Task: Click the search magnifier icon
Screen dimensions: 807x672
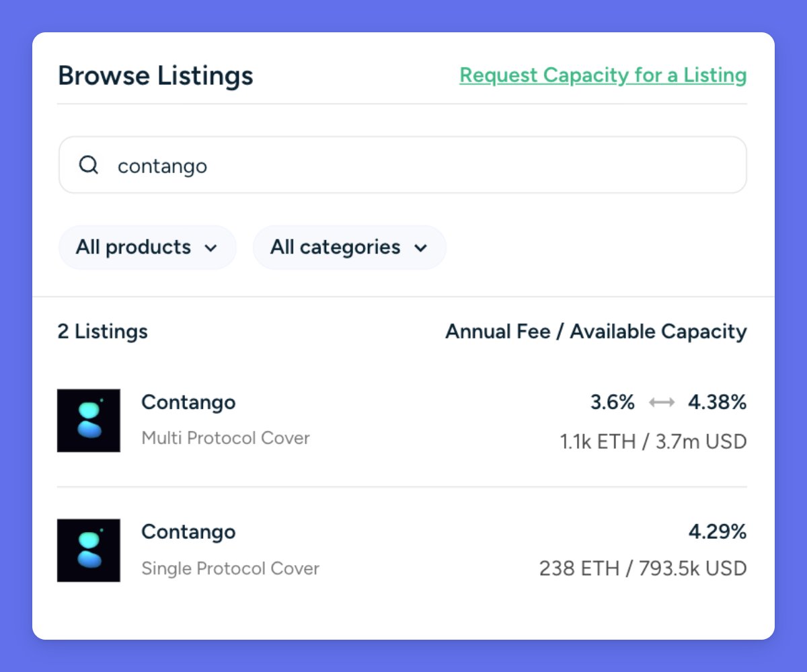Action: 89,165
